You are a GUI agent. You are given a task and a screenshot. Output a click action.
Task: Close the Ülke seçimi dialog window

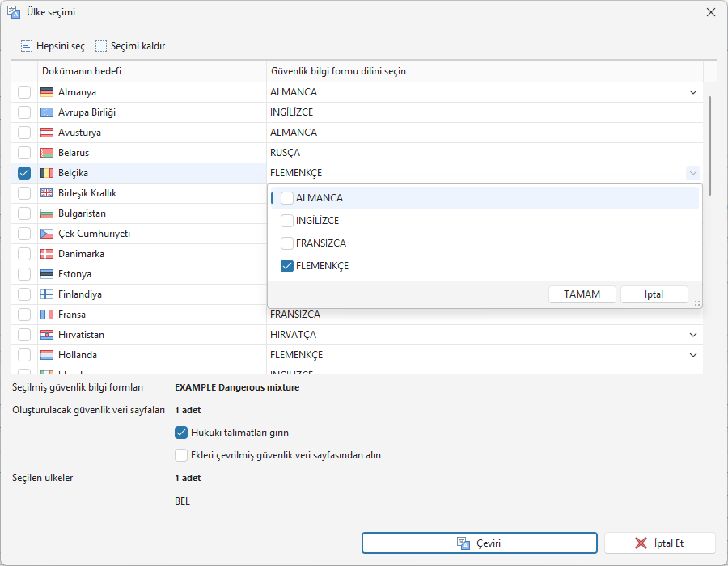(711, 12)
